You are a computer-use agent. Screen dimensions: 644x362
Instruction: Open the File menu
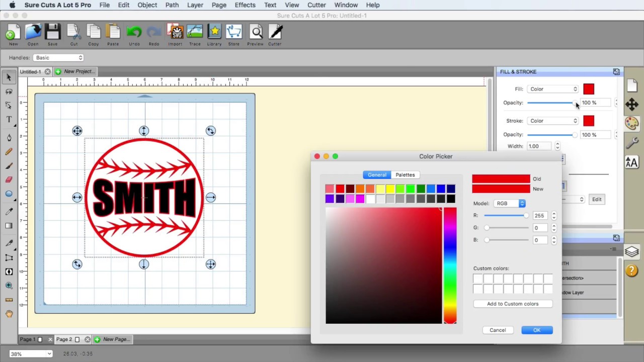tap(104, 5)
